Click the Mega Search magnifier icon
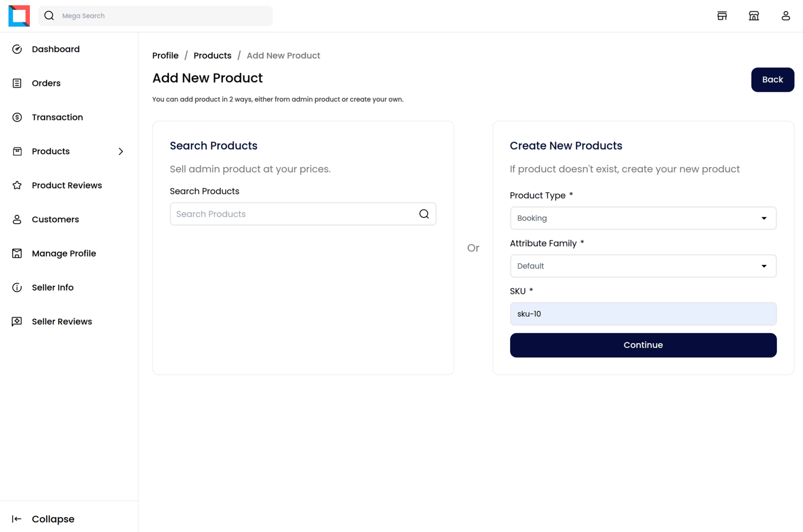Image resolution: width=803 pixels, height=532 pixels. (49, 16)
